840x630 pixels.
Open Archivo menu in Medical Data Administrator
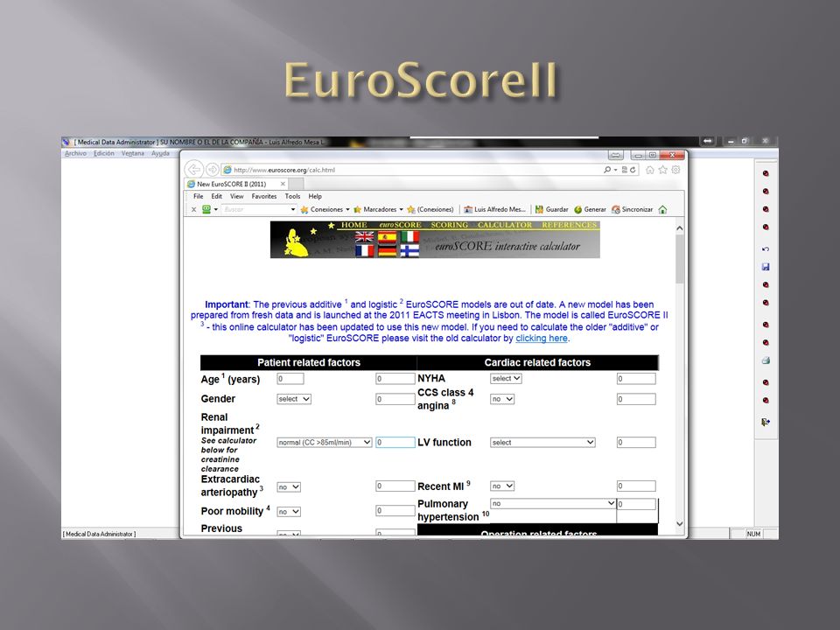coord(75,153)
